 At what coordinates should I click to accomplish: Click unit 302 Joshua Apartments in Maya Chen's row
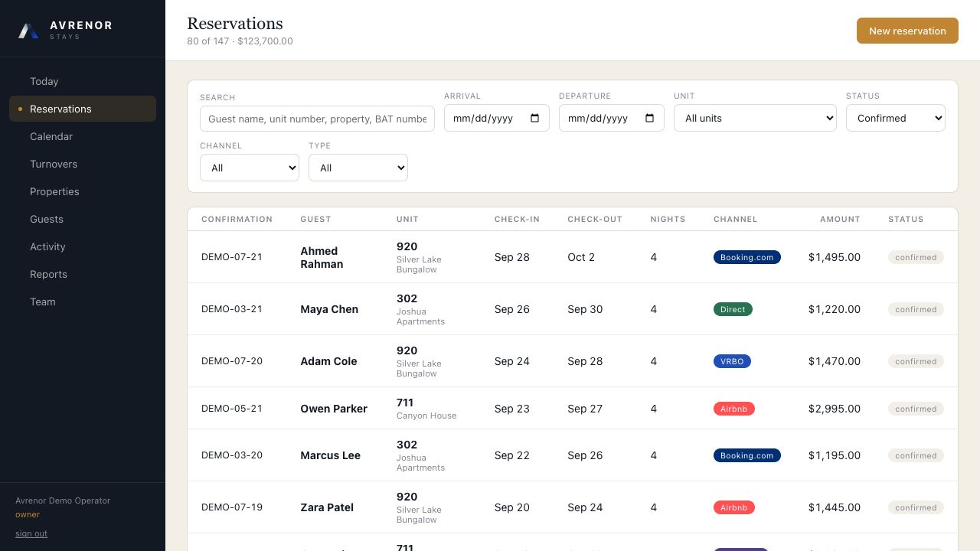point(420,309)
